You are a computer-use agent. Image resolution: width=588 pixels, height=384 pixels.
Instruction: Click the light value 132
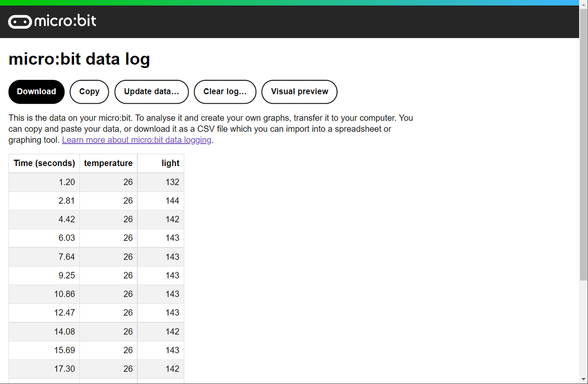point(172,182)
